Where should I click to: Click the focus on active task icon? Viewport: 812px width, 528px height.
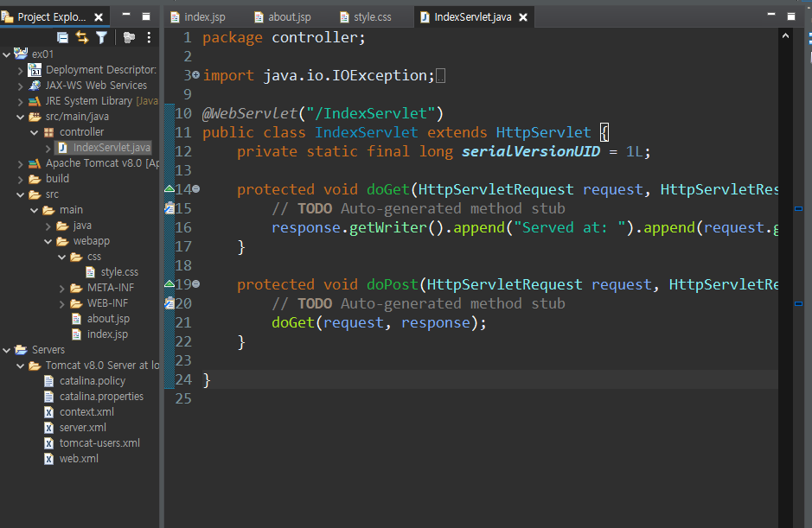129,37
